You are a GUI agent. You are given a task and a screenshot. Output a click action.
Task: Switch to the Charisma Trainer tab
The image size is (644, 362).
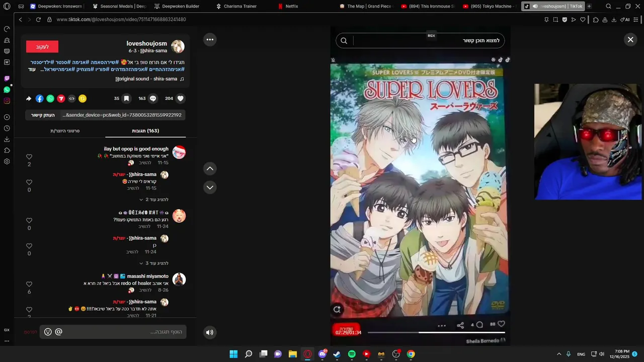[240, 6]
